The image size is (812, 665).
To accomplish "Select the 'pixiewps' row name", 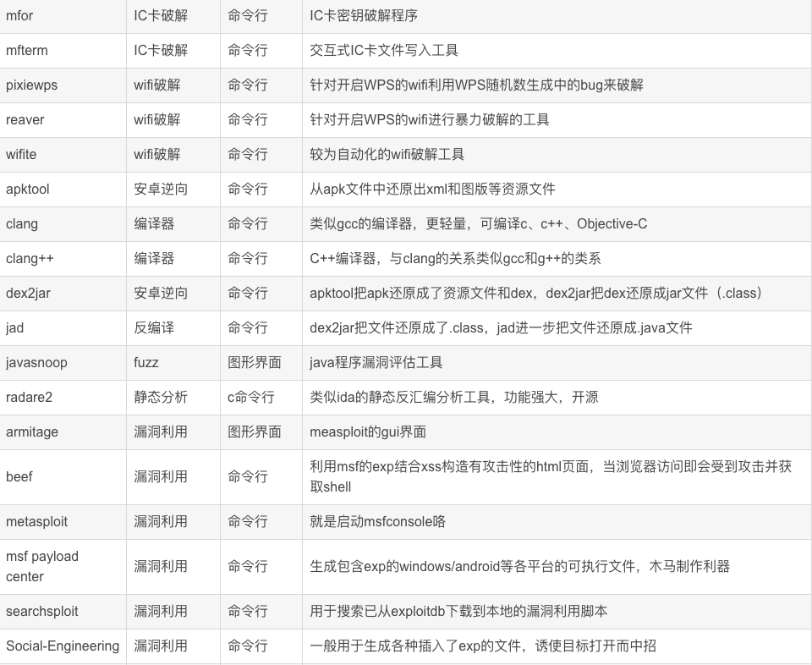I will [31, 85].
